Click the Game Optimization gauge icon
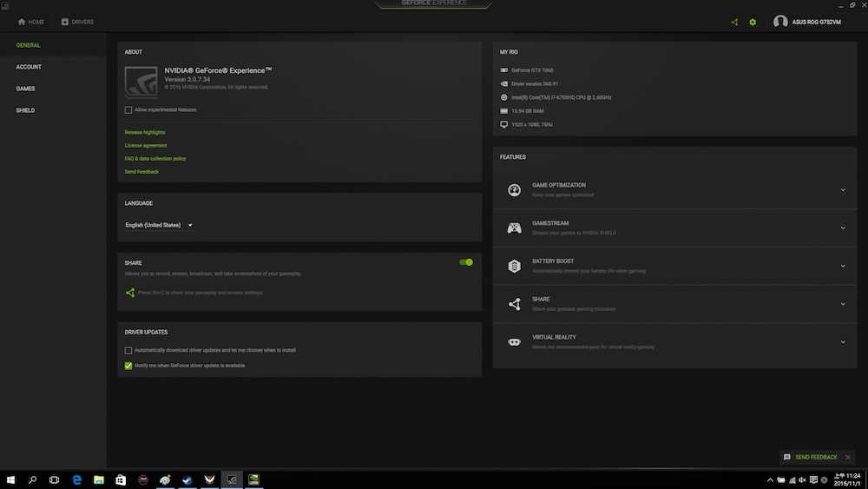The height and width of the screenshot is (489, 868). [514, 190]
